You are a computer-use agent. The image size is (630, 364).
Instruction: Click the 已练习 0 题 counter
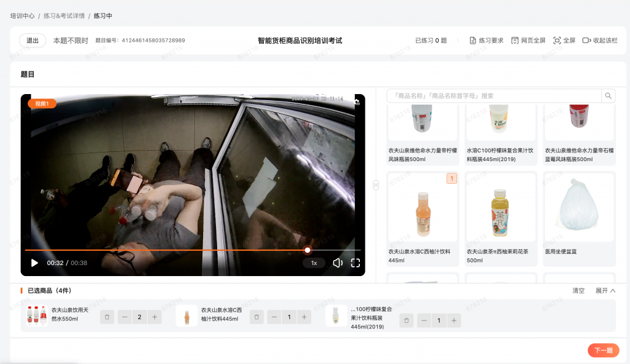(x=431, y=41)
